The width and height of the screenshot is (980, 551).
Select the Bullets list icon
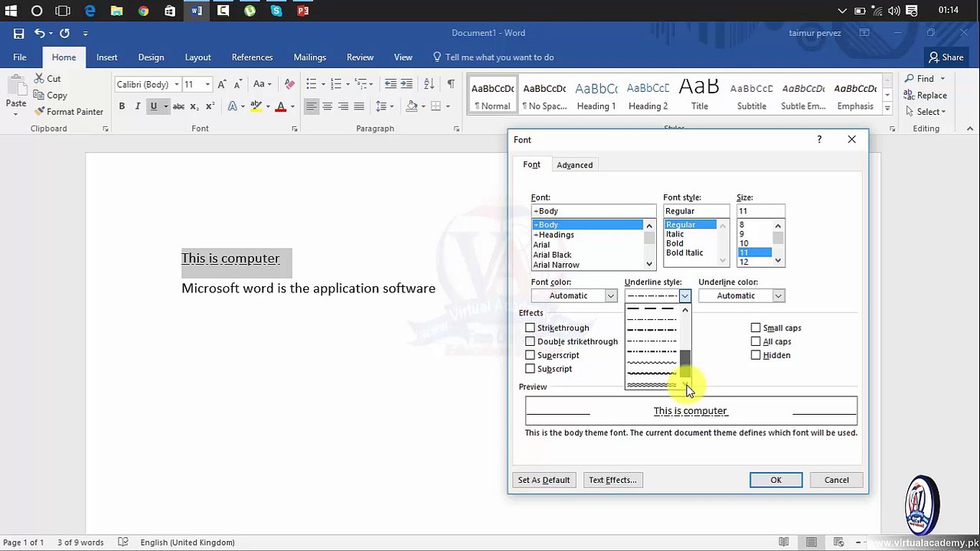coord(311,84)
